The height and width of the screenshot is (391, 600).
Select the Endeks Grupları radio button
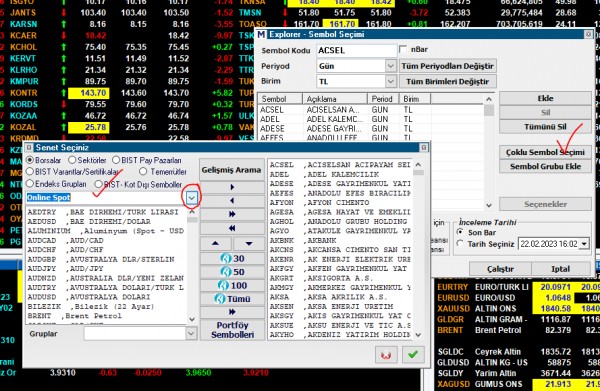coord(30,184)
